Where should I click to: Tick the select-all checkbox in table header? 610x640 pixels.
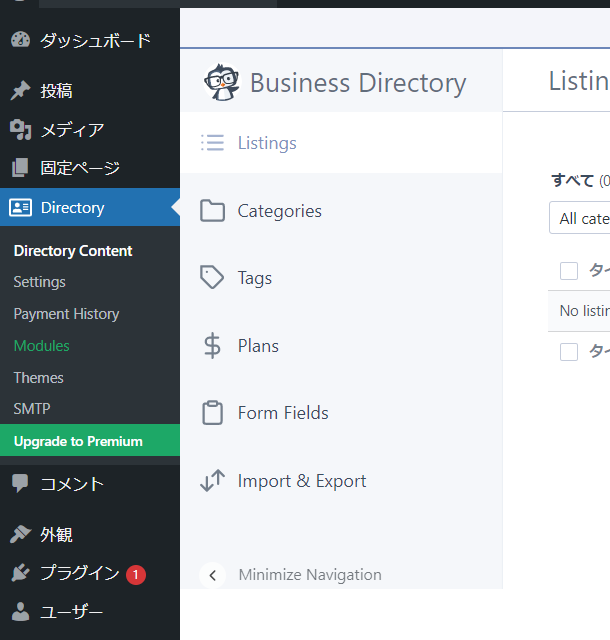[x=569, y=271]
